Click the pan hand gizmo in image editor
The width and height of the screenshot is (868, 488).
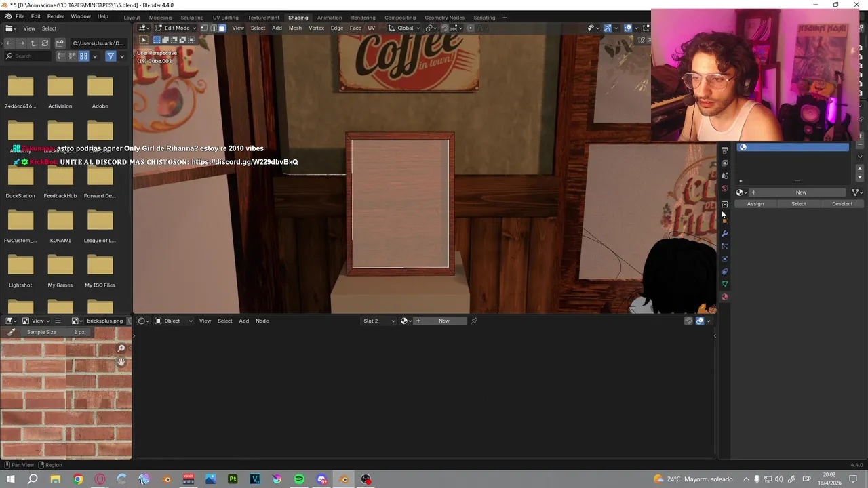(121, 361)
